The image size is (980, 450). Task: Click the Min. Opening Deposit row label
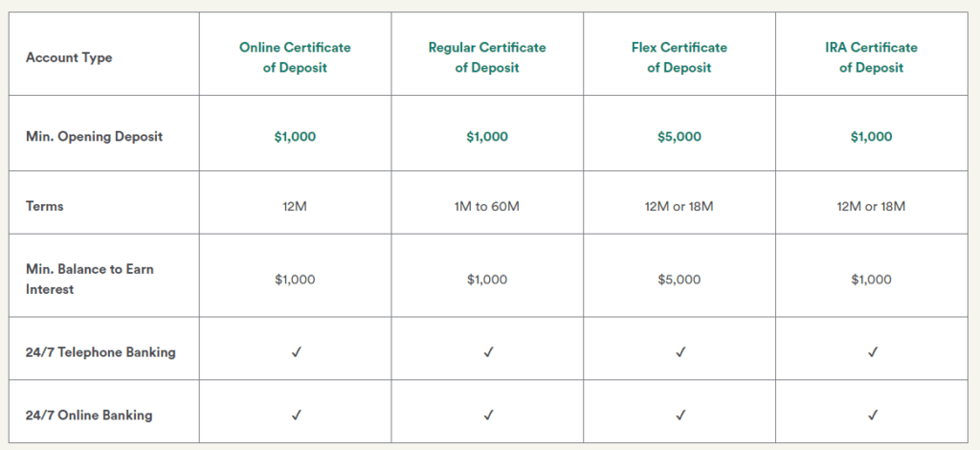point(95,136)
